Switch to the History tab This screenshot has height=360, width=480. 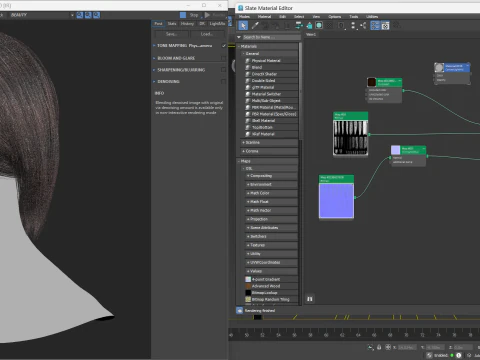[x=187, y=24]
